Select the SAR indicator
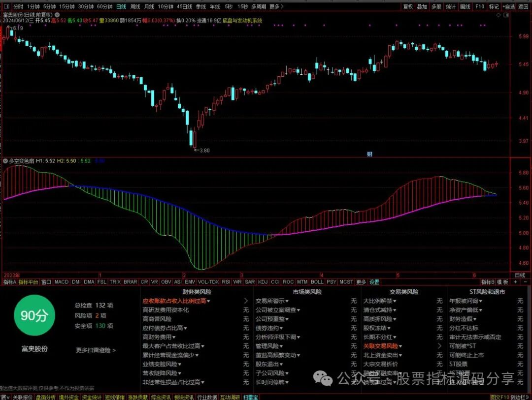 (250, 282)
